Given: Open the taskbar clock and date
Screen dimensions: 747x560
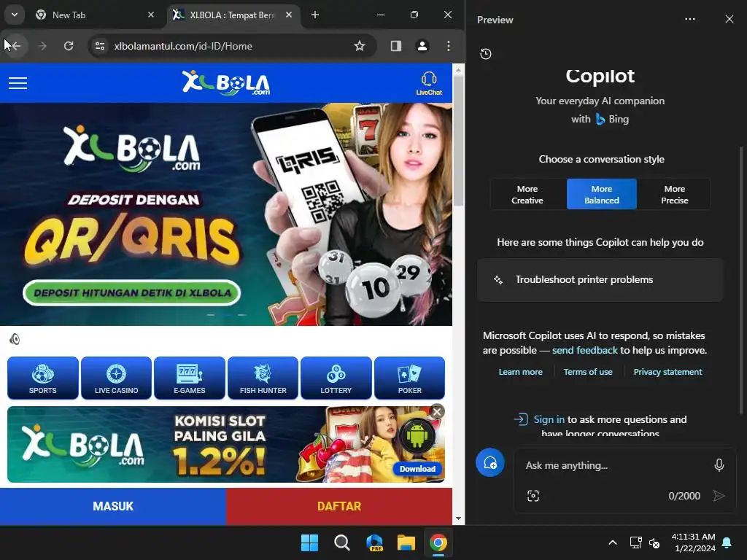Looking at the screenshot, I should pos(694,542).
